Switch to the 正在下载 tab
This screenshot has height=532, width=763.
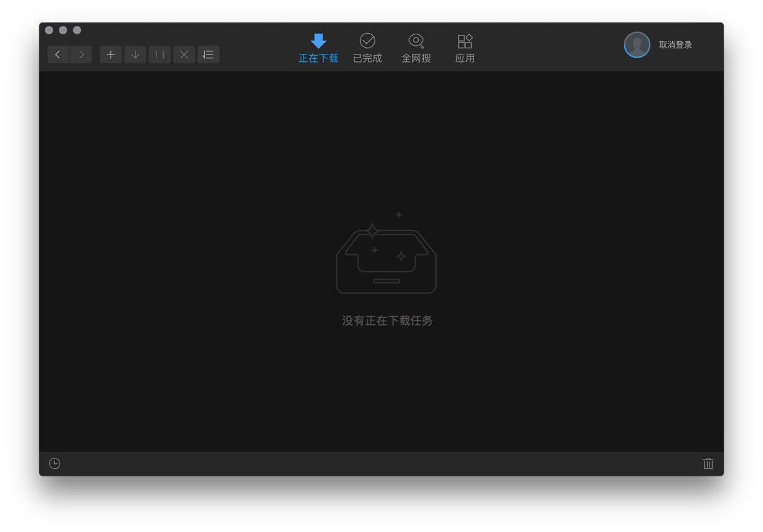click(x=318, y=48)
